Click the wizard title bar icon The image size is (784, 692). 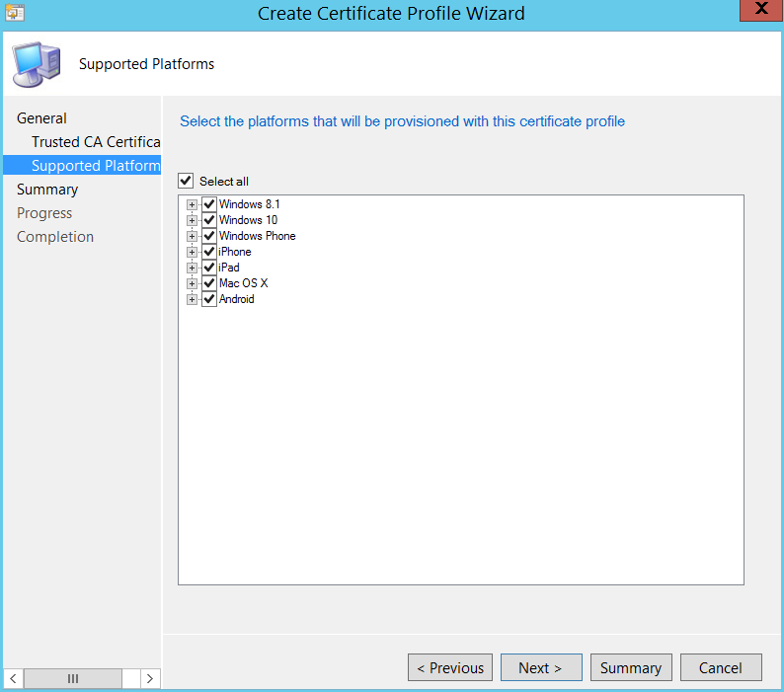(15, 12)
